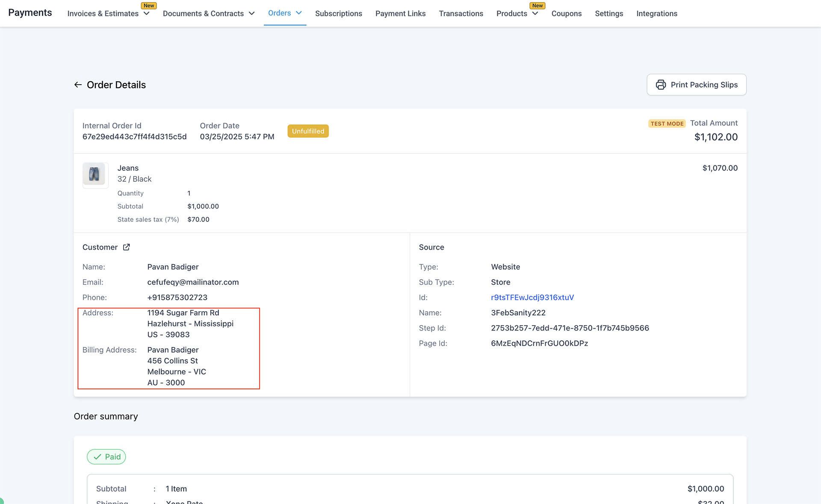The height and width of the screenshot is (504, 821).
Task: Click billing line 456 Collins St
Action: click(x=172, y=361)
